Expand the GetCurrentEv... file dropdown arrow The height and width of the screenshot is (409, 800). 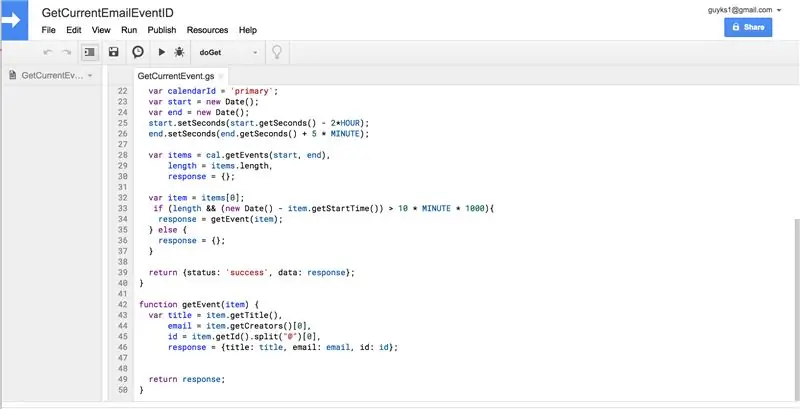coord(90,76)
